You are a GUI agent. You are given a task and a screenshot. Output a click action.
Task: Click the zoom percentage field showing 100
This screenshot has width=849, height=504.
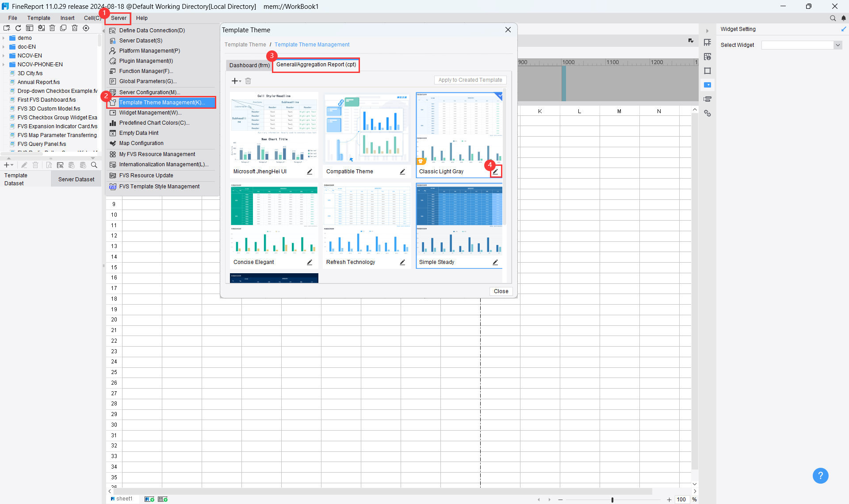[681, 500]
